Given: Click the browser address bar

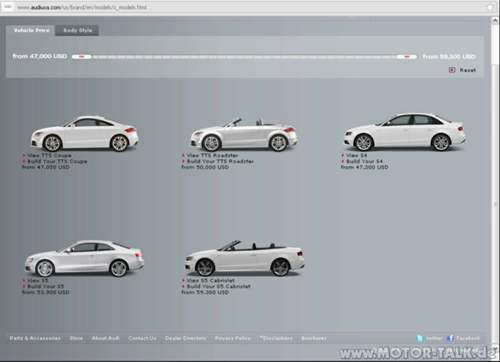Looking at the screenshot, I should pyautogui.click(x=250, y=7).
